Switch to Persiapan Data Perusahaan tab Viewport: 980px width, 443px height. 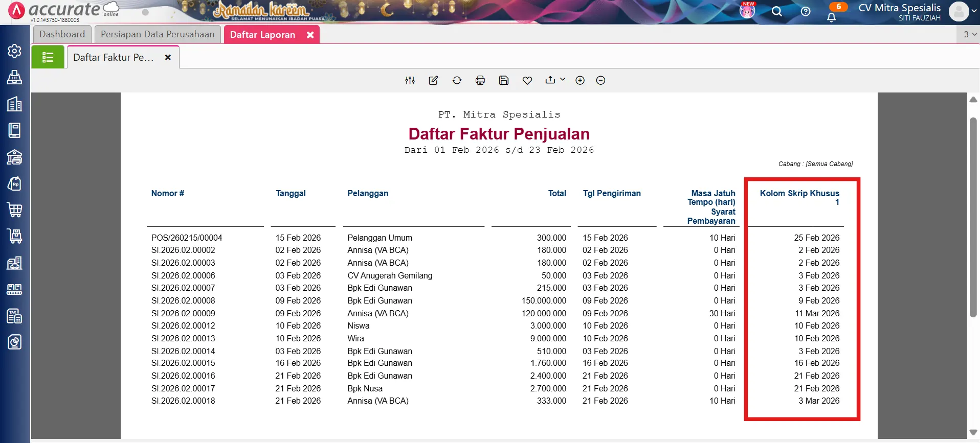click(x=158, y=34)
